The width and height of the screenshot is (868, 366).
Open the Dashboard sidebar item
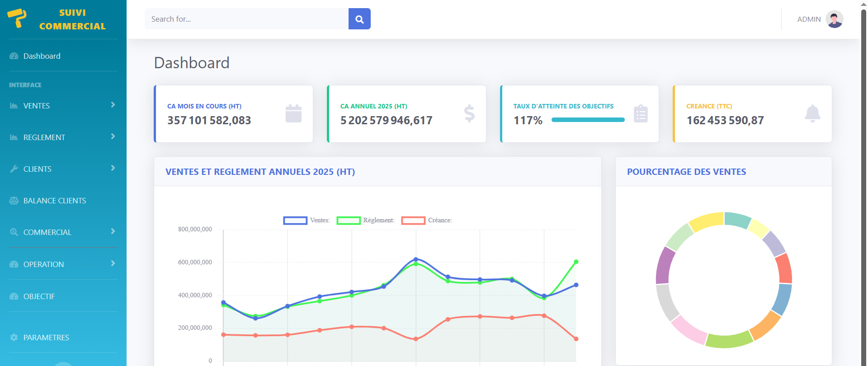coord(42,56)
